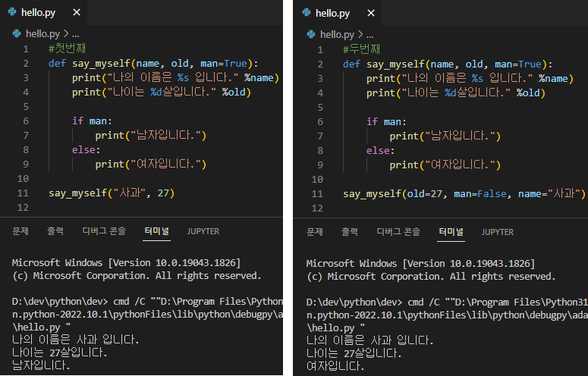Open the 디버그 콘솔 tab in left panel
This screenshot has height=376, width=588.
(104, 231)
